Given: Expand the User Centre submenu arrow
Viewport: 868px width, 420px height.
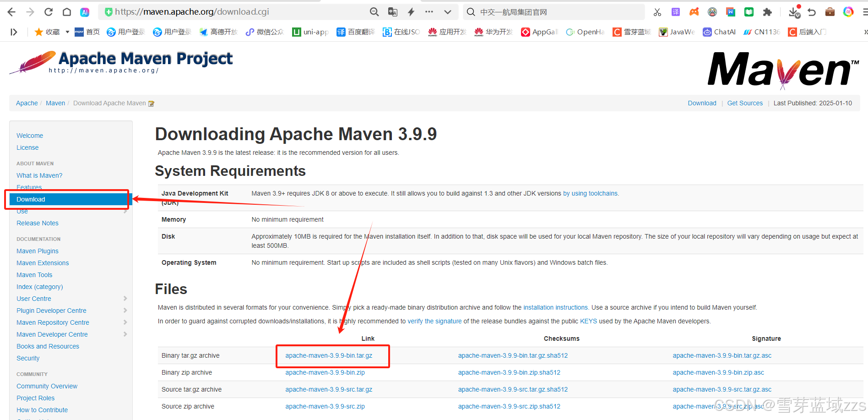Looking at the screenshot, I should pos(125,299).
